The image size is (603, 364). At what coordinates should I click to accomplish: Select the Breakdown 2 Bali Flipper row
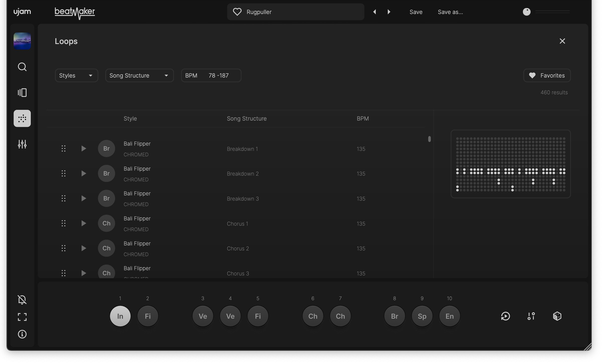point(242,174)
